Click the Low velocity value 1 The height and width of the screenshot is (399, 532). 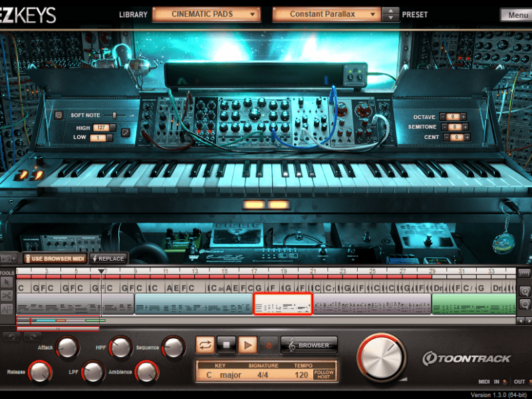[98, 138]
